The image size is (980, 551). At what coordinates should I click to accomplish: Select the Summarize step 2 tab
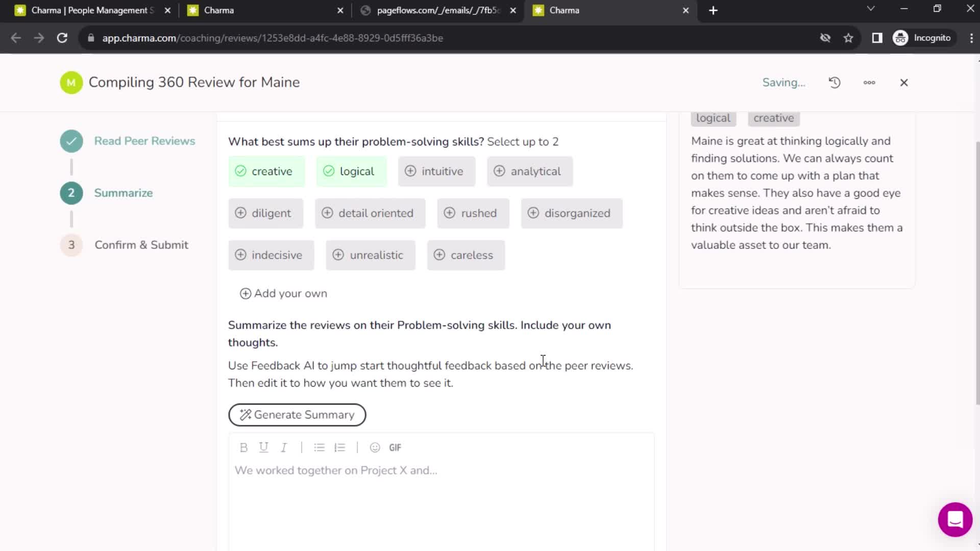[x=124, y=192]
